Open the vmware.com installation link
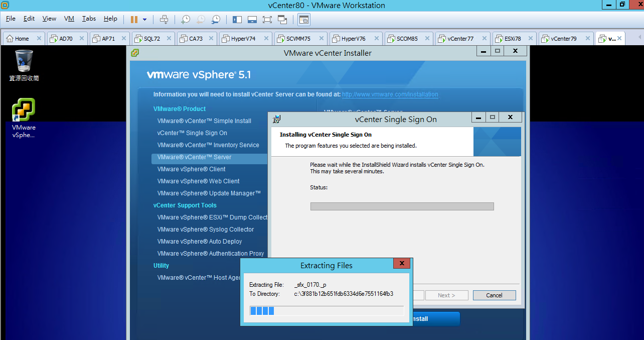Screen dimensions: 644x340 [390, 94]
